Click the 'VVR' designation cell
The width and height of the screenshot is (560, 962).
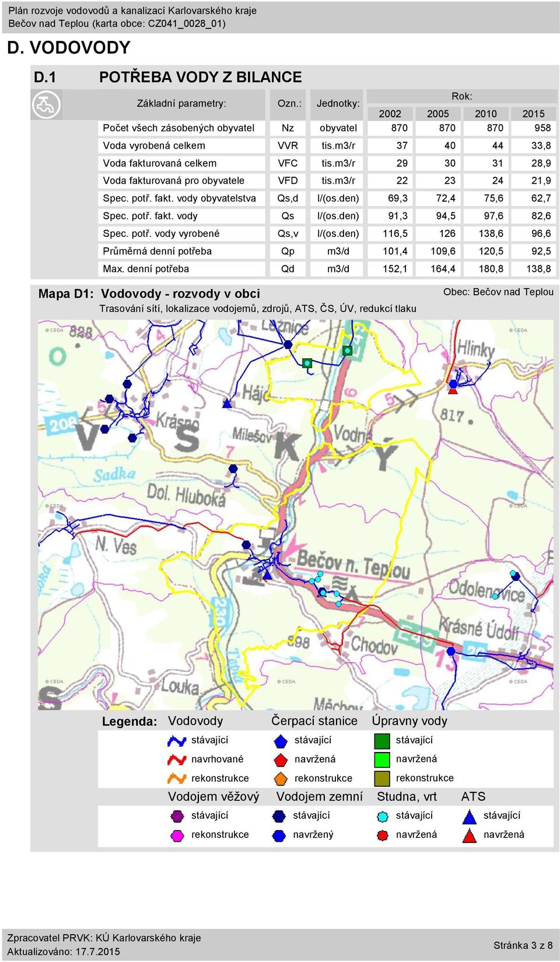[x=288, y=145]
